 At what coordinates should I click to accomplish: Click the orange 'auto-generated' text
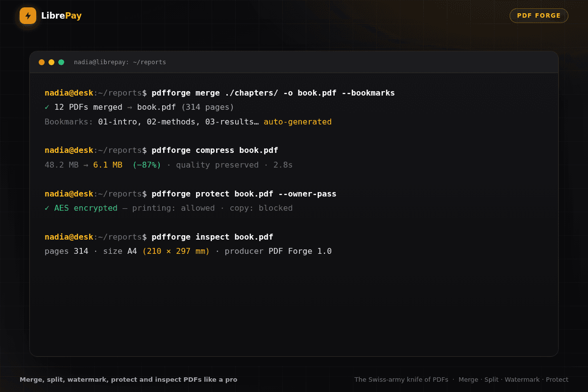tap(297, 122)
